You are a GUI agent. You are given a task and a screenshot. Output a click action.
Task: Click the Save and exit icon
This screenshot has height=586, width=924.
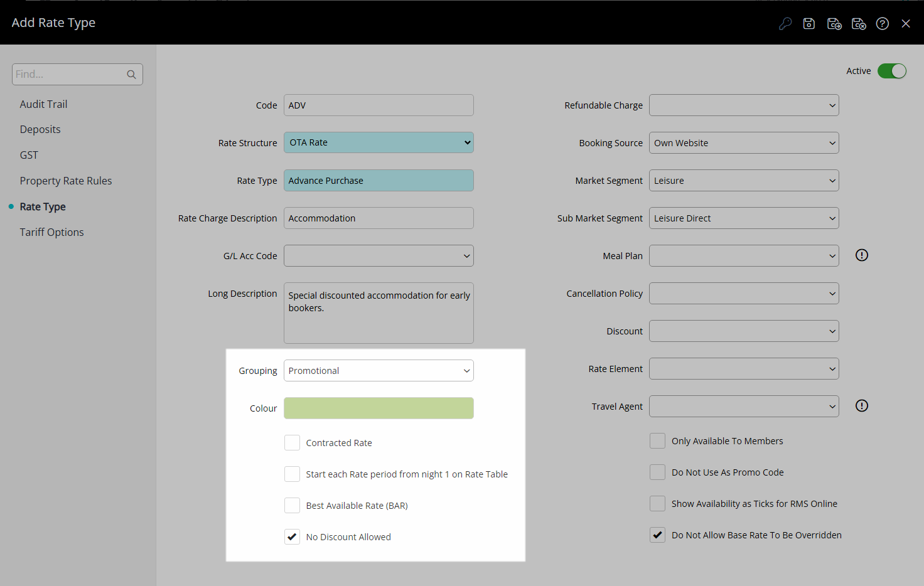pos(859,24)
